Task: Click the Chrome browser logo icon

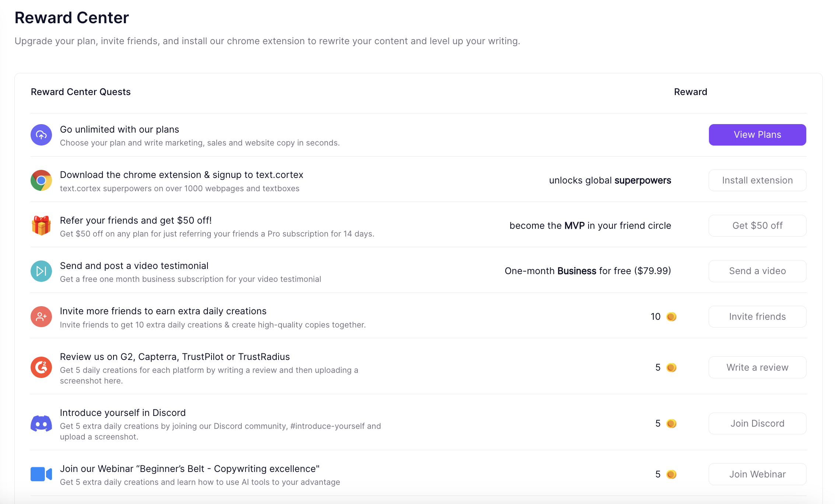Action: tap(41, 180)
